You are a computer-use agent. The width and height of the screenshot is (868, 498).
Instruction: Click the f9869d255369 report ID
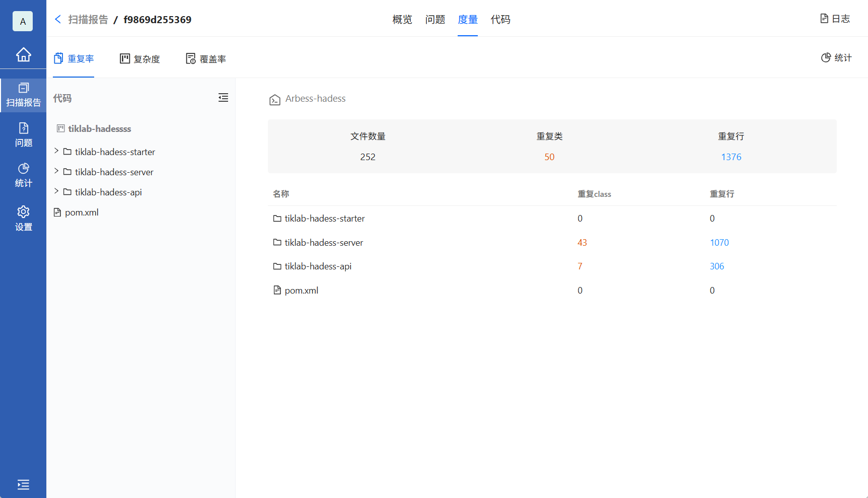(158, 19)
